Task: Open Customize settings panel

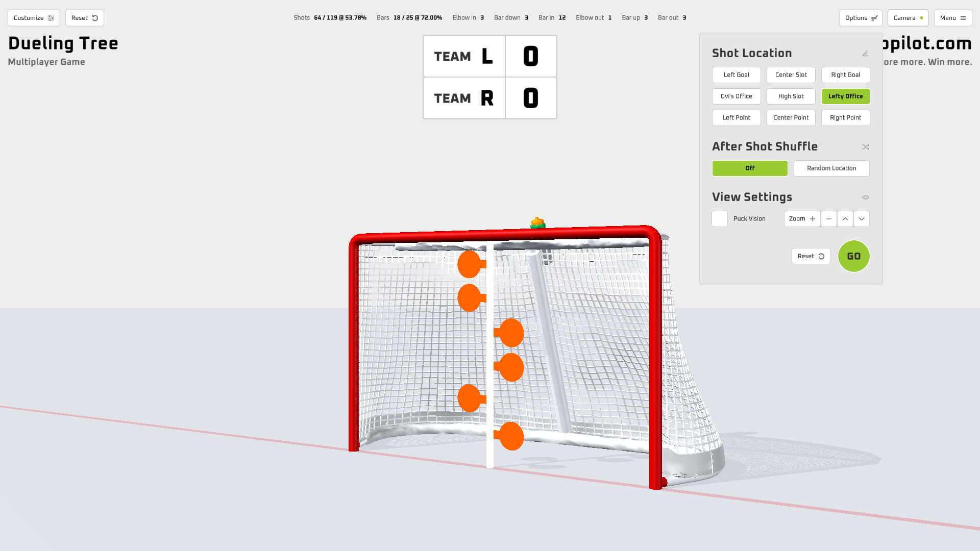Action: coord(34,17)
